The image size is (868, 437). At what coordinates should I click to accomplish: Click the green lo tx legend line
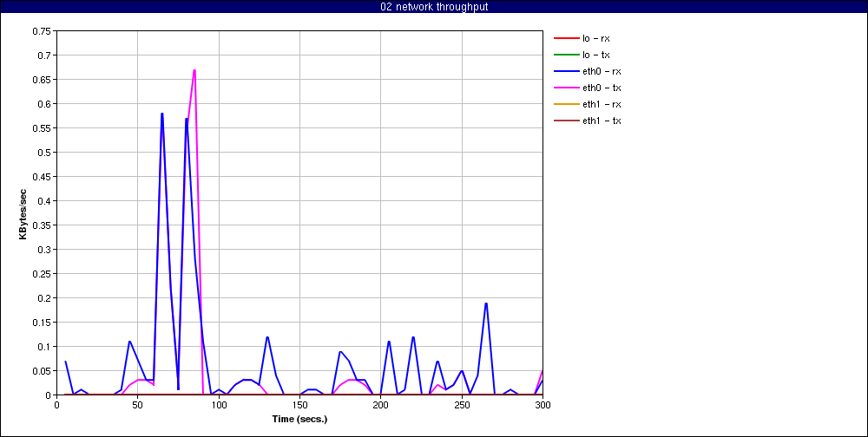click(566, 55)
